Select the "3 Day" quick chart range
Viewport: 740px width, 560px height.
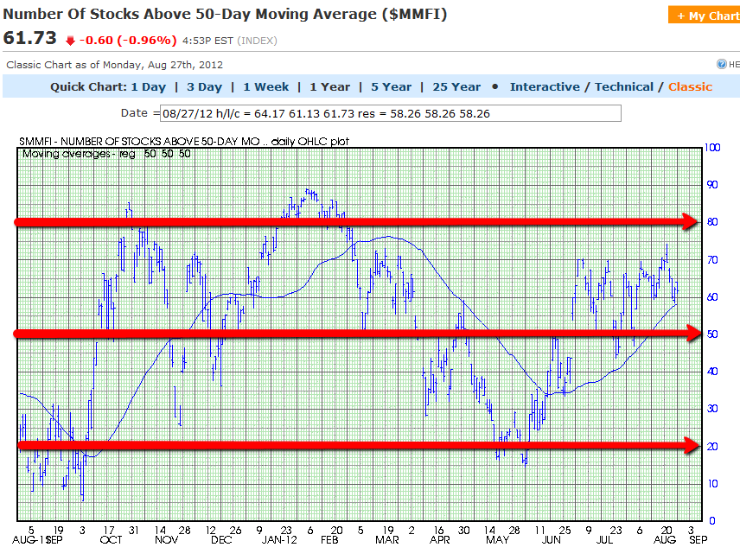tap(205, 86)
